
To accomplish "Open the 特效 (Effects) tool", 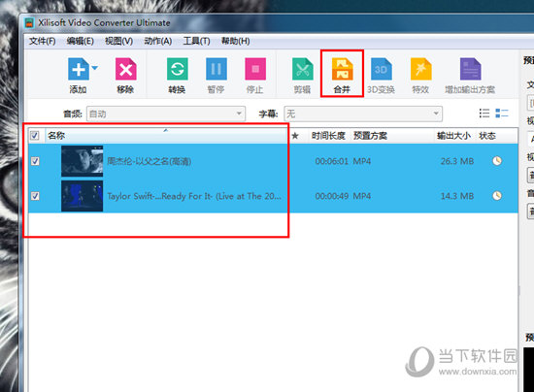I will coord(420,69).
